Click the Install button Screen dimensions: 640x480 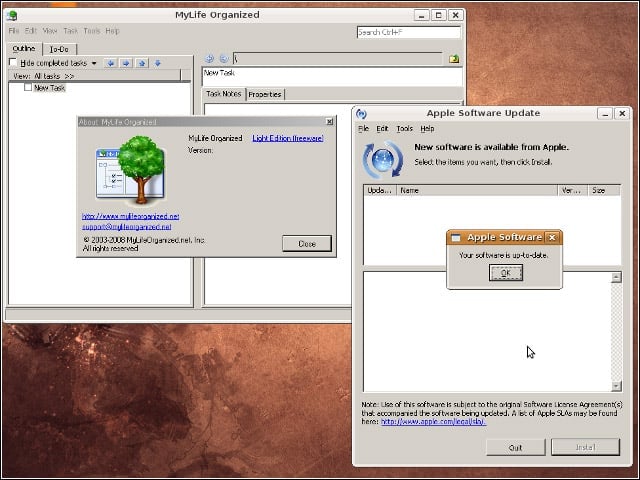click(585, 447)
